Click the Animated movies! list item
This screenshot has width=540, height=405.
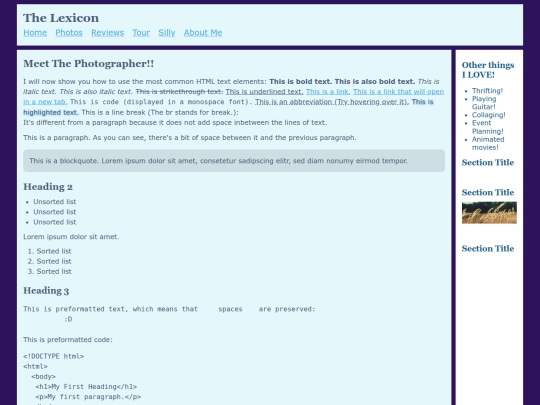(x=488, y=143)
